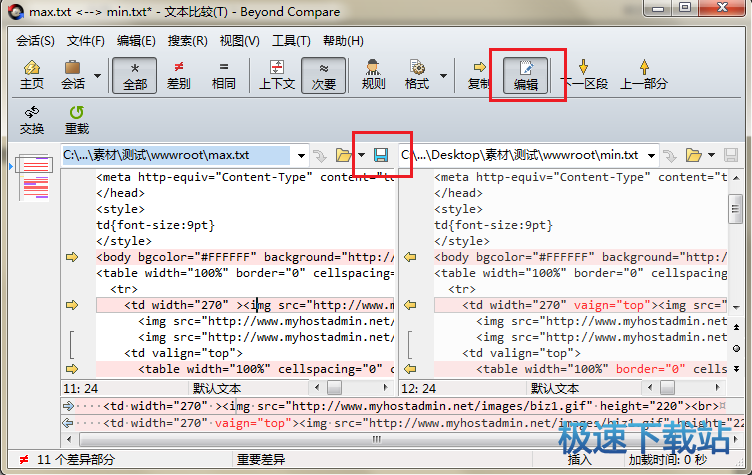
Task: Click the 交换 swap sides button
Action: 32,120
